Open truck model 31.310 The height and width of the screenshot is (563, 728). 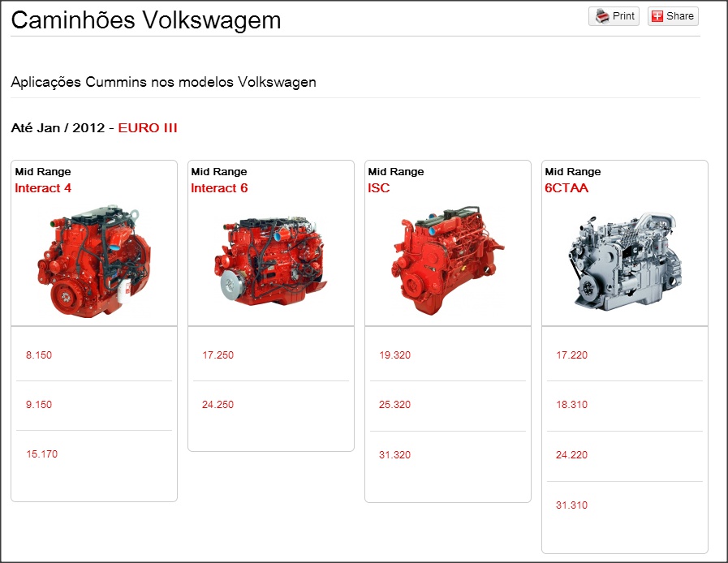coord(571,505)
